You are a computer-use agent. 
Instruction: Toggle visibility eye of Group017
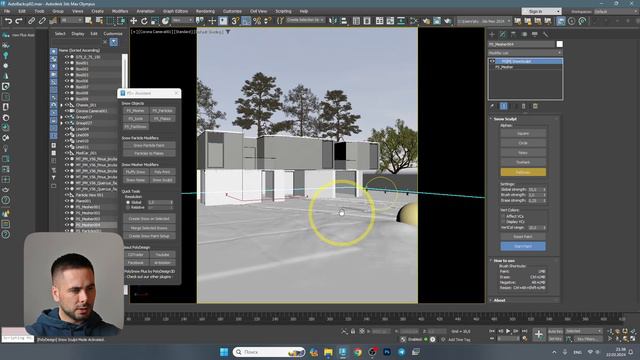point(67,117)
